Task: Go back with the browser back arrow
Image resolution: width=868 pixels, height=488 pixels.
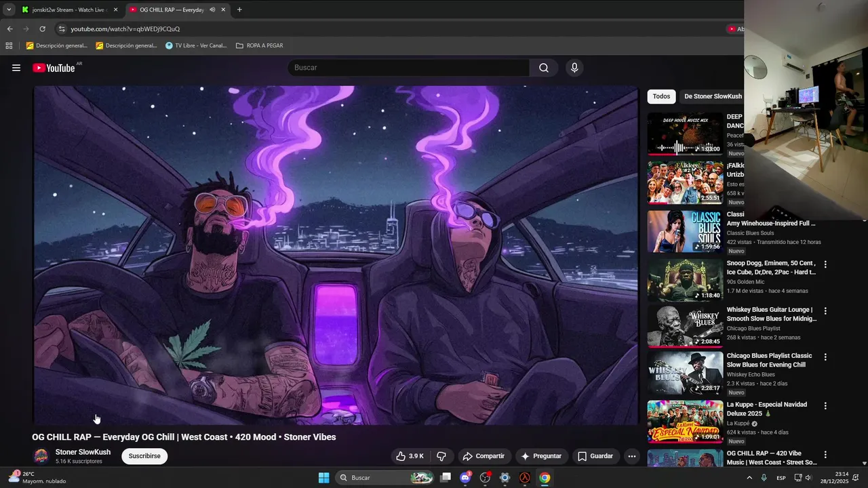Action: 9,29
